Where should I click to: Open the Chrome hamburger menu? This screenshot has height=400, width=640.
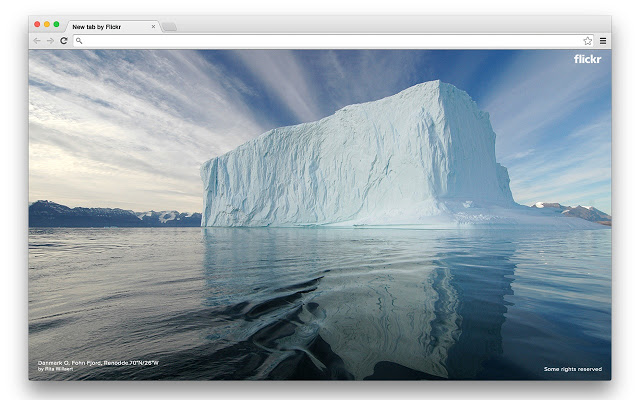[603, 41]
